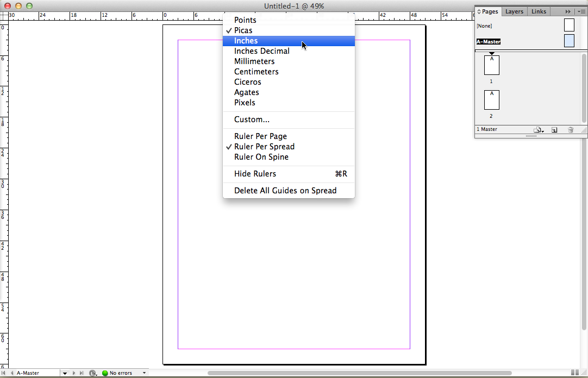Enable Ruler Per Spread option
This screenshot has width=588, height=378.
[264, 147]
